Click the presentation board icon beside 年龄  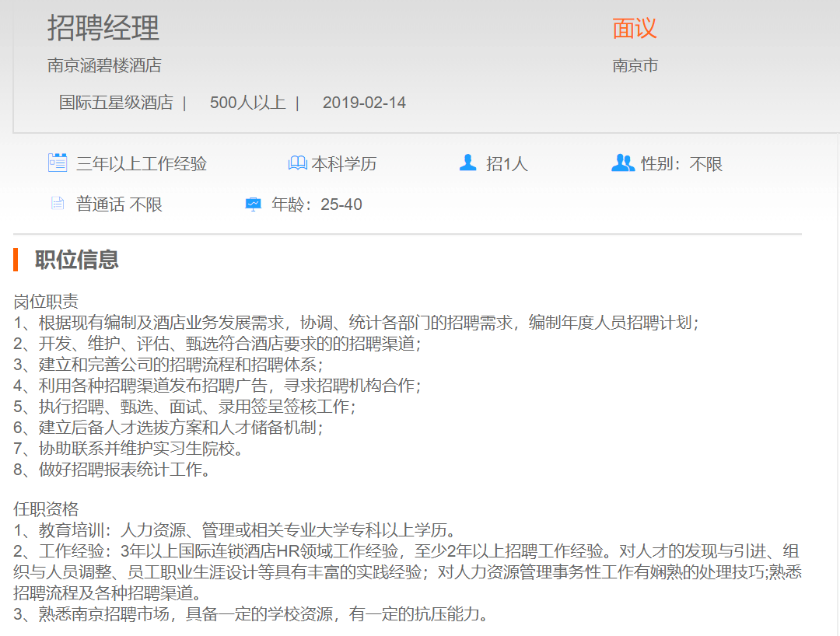click(x=254, y=204)
